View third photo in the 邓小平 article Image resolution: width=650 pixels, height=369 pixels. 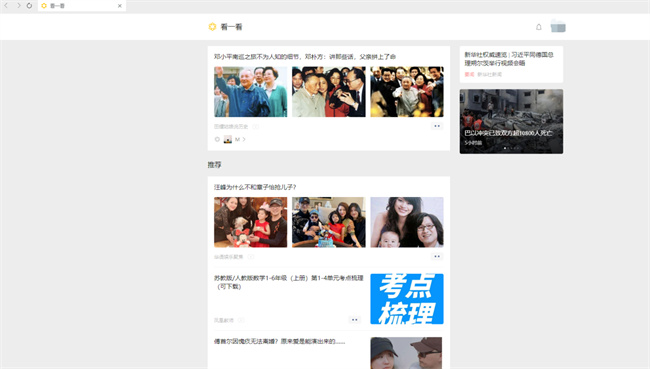pyautogui.click(x=407, y=92)
